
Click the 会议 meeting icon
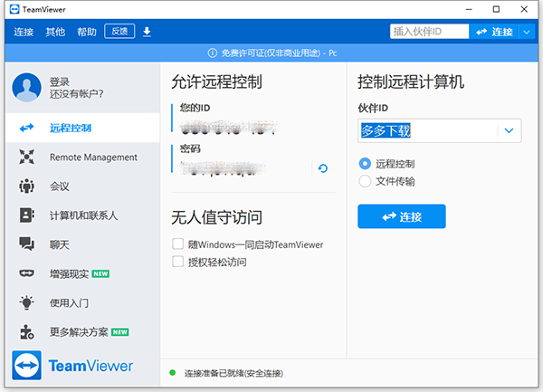[x=26, y=186]
